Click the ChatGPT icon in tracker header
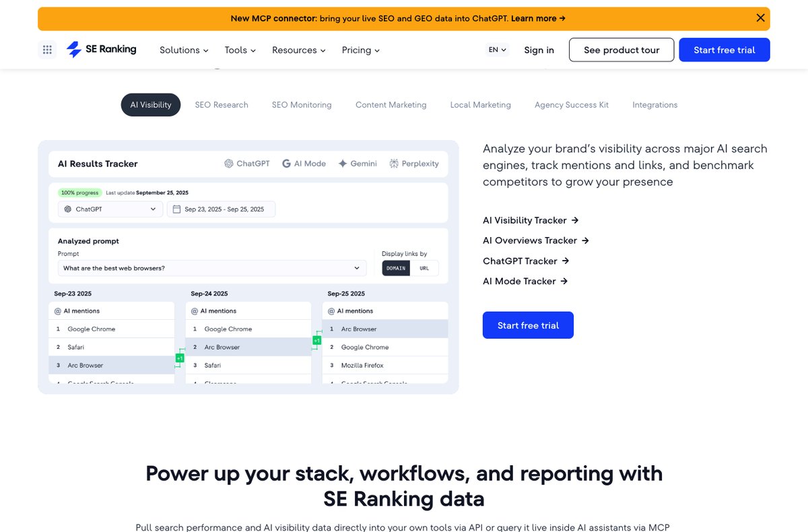The height and width of the screenshot is (532, 808). coord(229,164)
